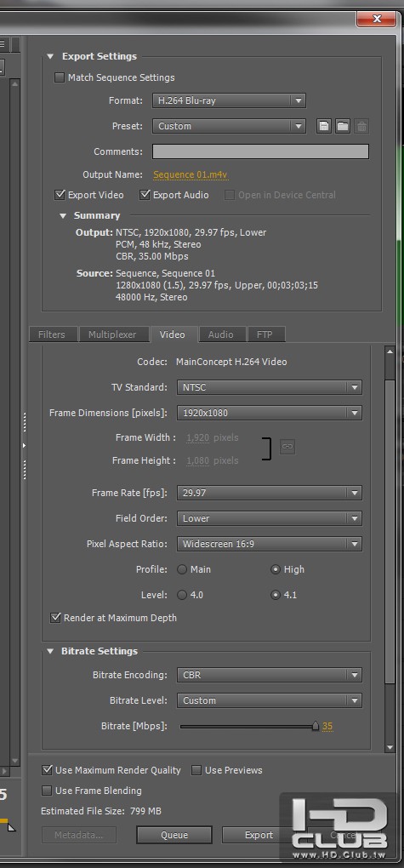Enable Use Frame Blending checkbox

(x=47, y=791)
